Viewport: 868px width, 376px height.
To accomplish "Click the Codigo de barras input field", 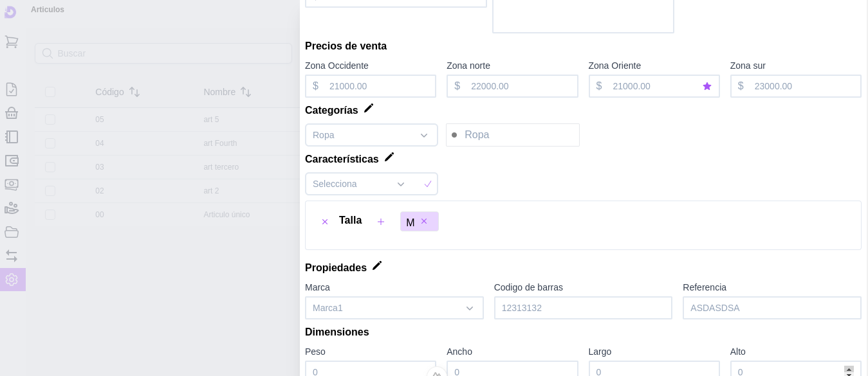I will pos(583,309).
